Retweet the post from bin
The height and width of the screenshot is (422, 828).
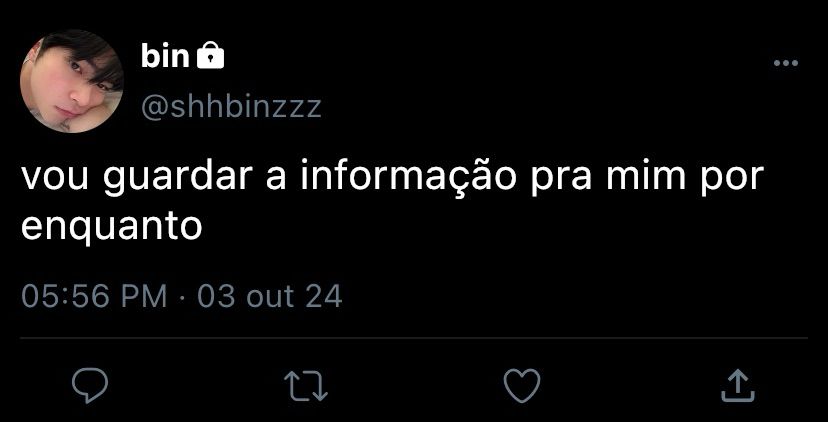click(x=306, y=385)
